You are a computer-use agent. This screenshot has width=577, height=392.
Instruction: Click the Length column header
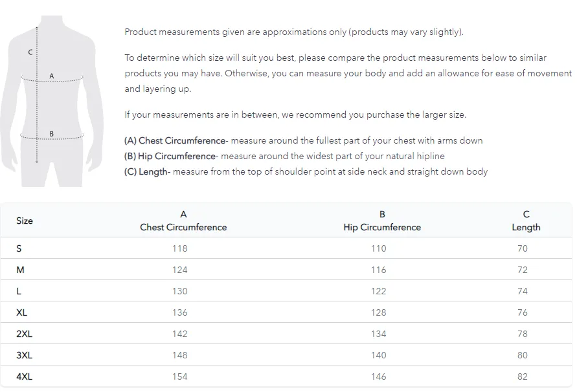pos(526,221)
